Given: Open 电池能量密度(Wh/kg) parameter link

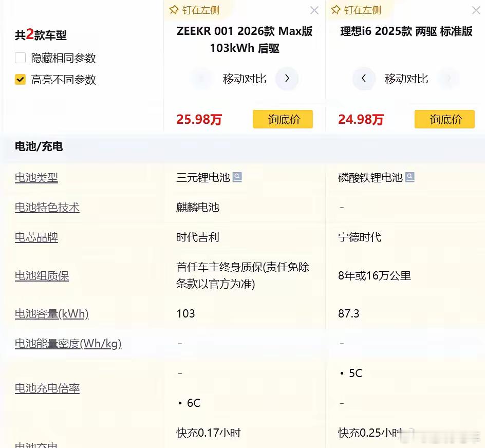Looking at the screenshot, I should 68,344.
